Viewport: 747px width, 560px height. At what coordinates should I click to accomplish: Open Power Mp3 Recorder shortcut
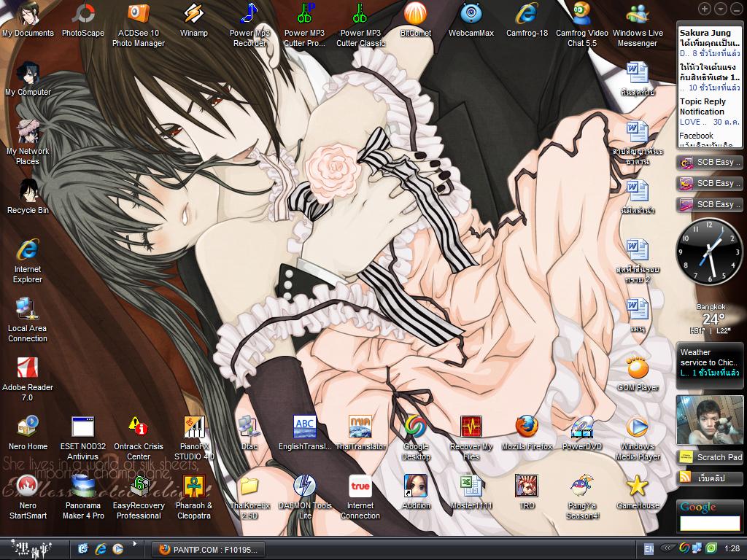pyautogui.click(x=249, y=25)
